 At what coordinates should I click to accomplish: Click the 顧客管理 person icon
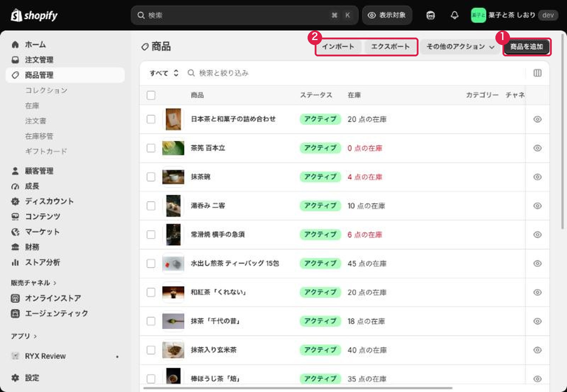coord(15,171)
